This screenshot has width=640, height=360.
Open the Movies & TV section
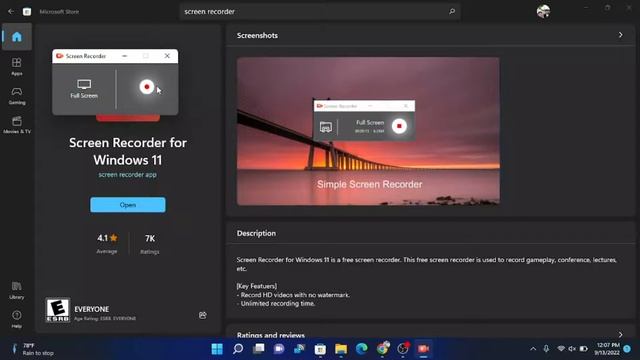point(17,125)
